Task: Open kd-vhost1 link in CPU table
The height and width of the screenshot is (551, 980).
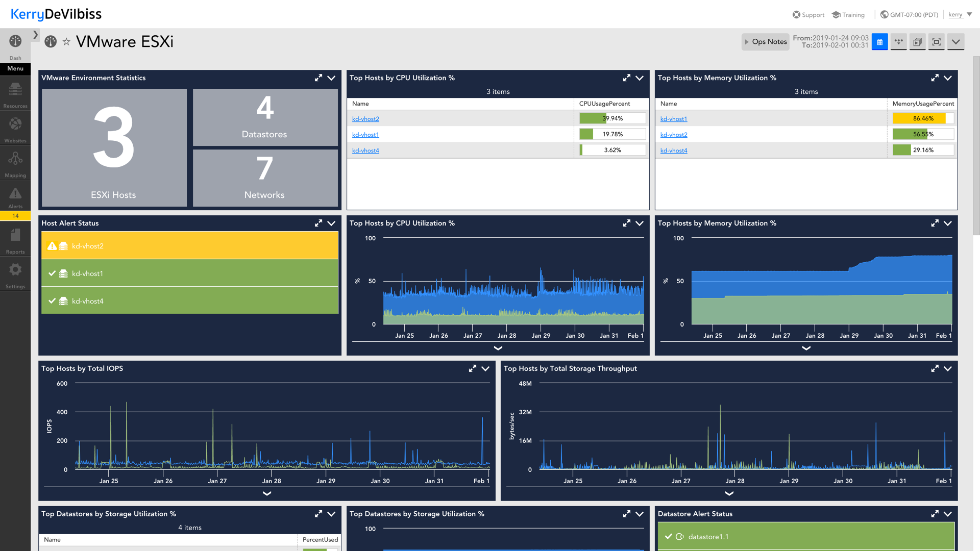Action: pyautogui.click(x=365, y=135)
